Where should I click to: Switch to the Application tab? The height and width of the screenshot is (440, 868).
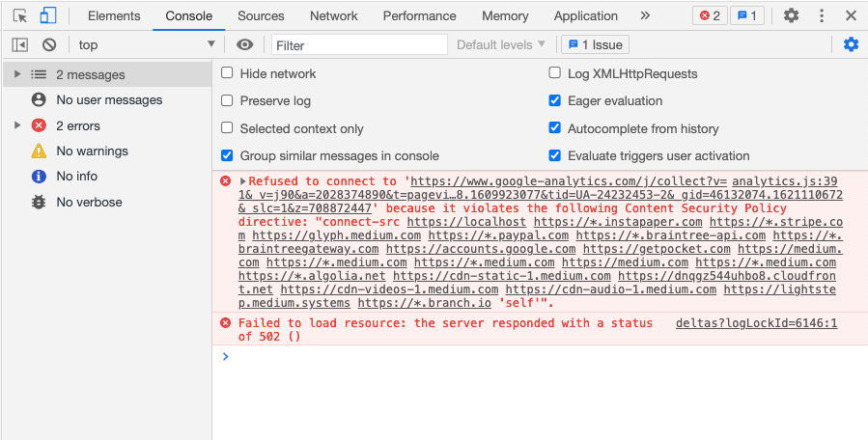pyautogui.click(x=586, y=16)
